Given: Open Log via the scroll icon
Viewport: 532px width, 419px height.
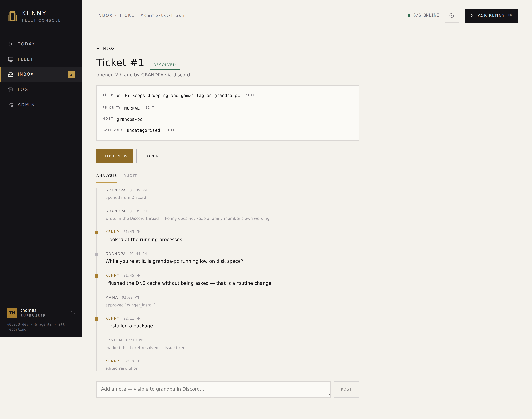Looking at the screenshot, I should click(10, 90).
